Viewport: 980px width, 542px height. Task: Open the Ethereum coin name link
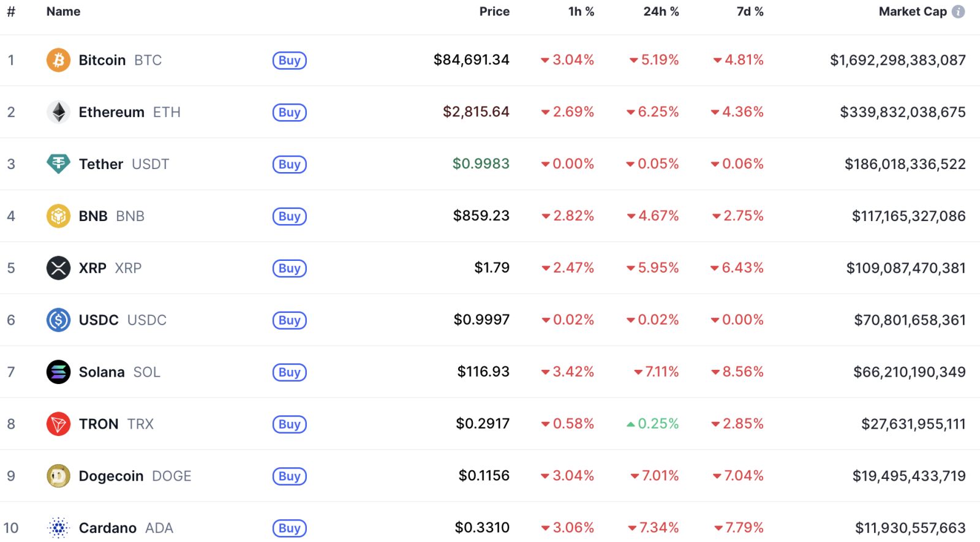point(111,112)
